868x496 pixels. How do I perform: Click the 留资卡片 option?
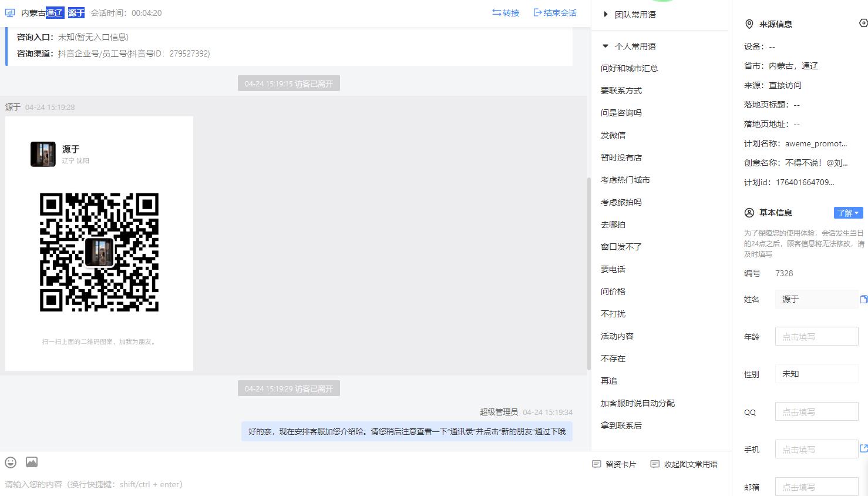[x=614, y=464]
